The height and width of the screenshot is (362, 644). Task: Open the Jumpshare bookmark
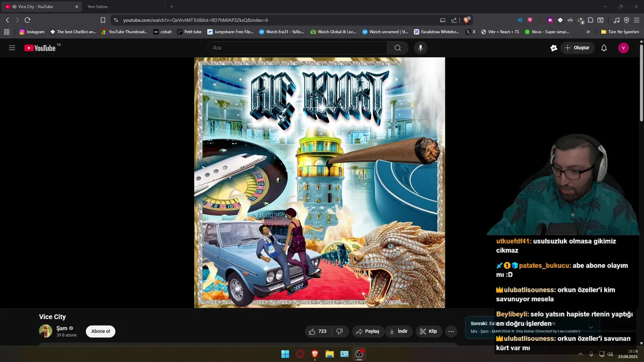(x=230, y=32)
